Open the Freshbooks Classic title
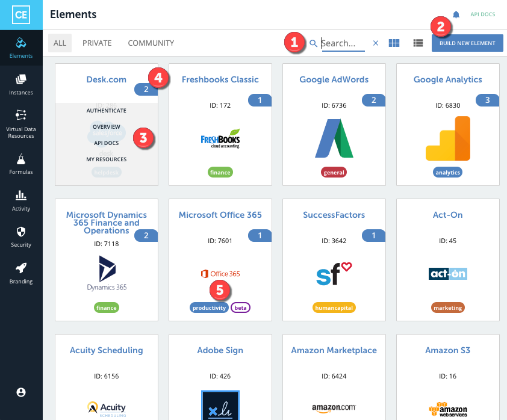The height and width of the screenshot is (420, 507). (x=220, y=79)
